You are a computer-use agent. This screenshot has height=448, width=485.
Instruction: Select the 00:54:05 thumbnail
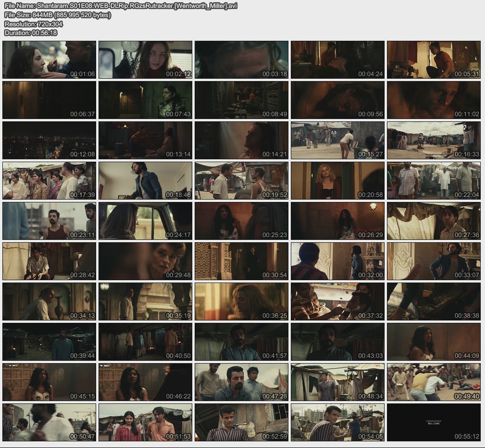pyautogui.click(x=337, y=422)
